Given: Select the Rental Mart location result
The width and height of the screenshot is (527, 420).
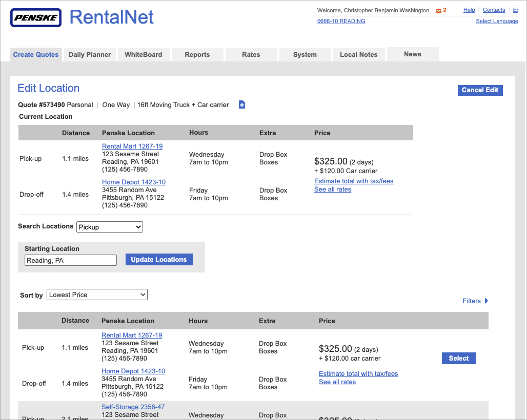Looking at the screenshot, I should click(459, 359).
